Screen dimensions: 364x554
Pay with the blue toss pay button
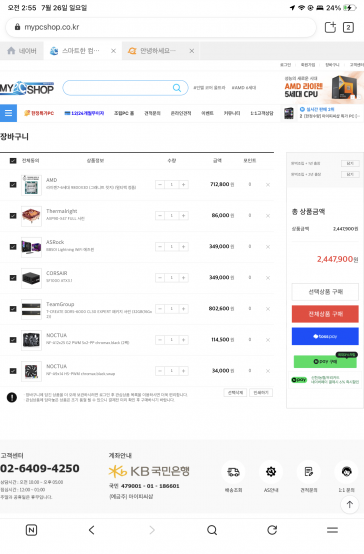tap(325, 336)
